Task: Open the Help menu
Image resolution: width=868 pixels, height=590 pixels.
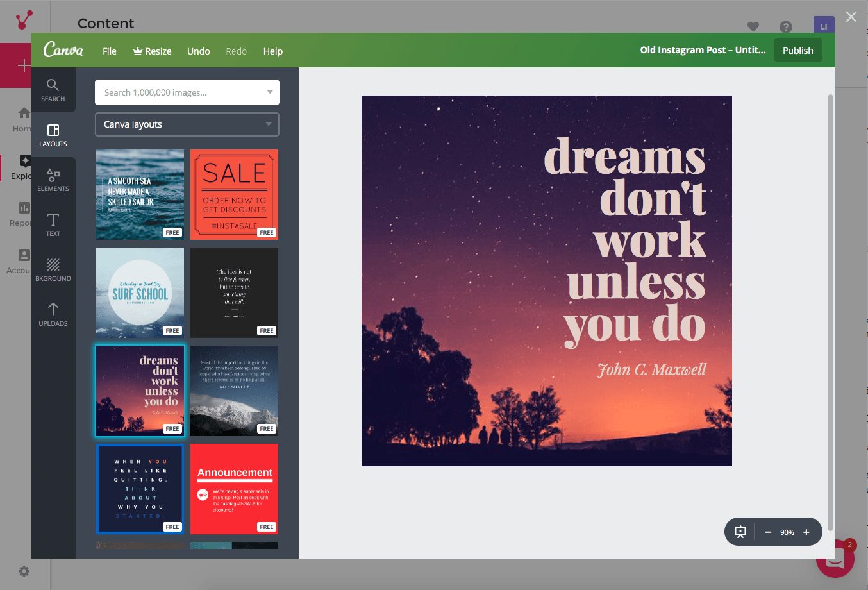Action: [273, 51]
